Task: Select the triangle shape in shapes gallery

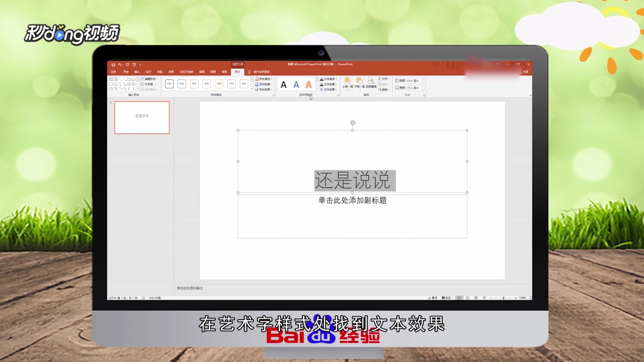Action: tap(116, 84)
